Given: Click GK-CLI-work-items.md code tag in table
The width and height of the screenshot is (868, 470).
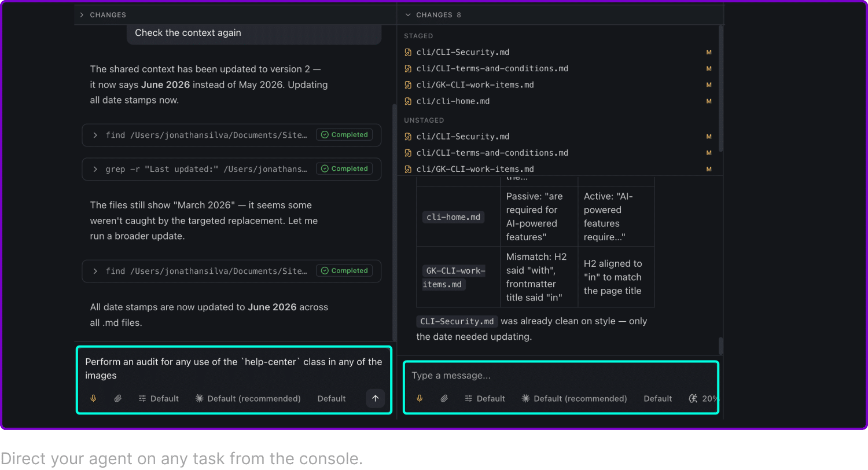Looking at the screenshot, I should pos(454,277).
